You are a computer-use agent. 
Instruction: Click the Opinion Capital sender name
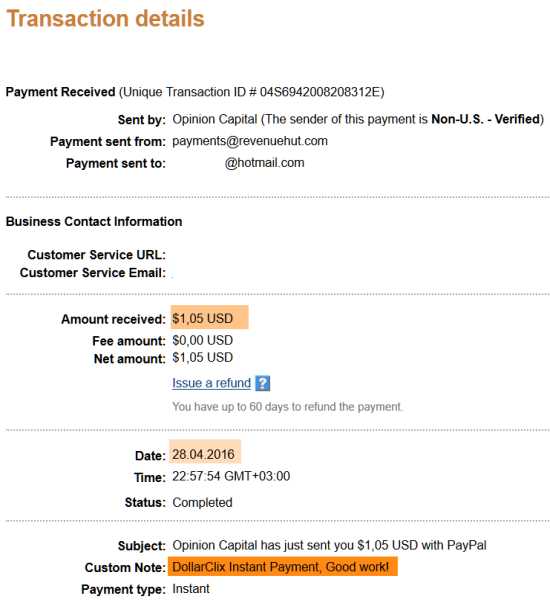[x=215, y=119]
